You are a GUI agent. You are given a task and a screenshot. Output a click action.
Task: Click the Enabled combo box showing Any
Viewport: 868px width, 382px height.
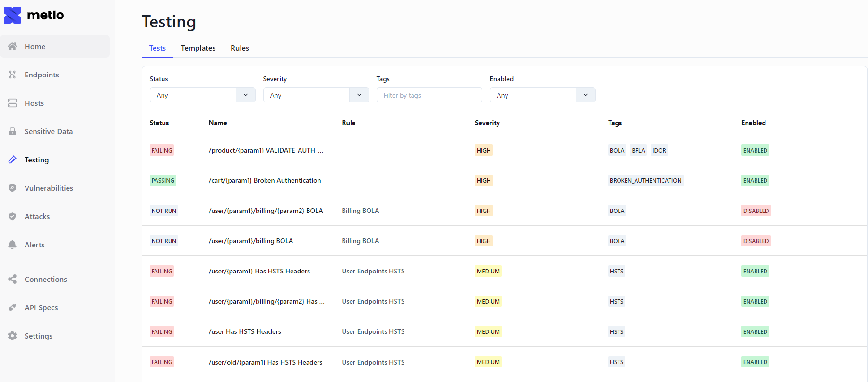pos(542,95)
